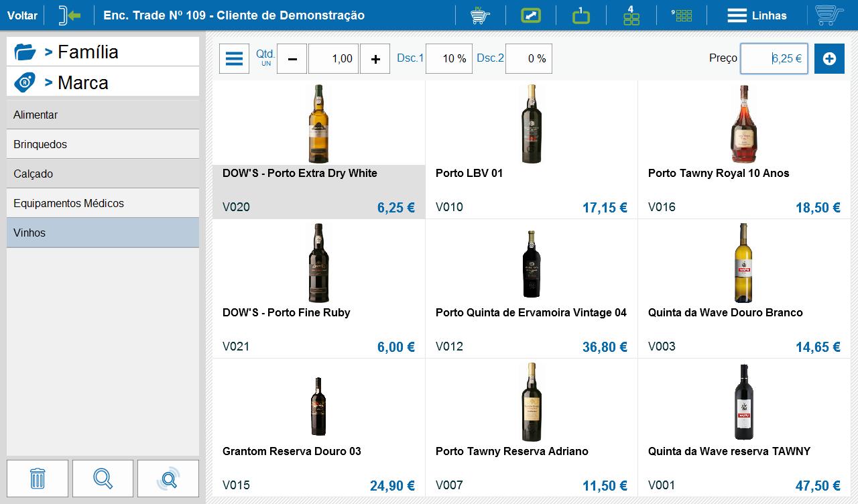Click the product name 'Quinta da Wave Douro Branco'

coord(725,312)
